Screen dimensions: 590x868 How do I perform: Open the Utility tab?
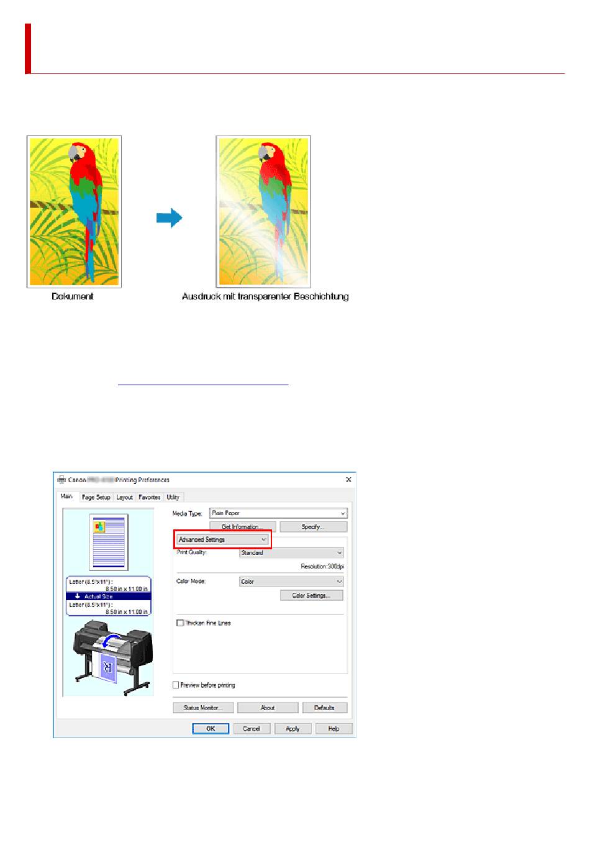(173, 497)
